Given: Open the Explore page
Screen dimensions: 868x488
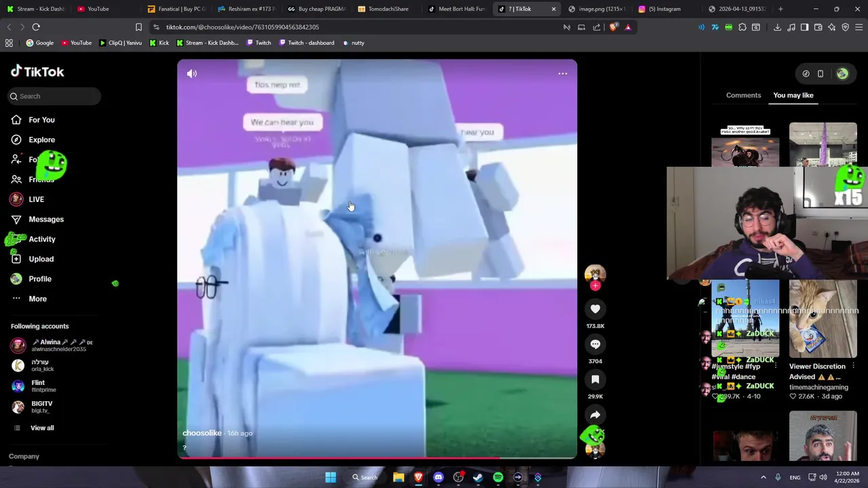Looking at the screenshot, I should pyautogui.click(x=41, y=140).
